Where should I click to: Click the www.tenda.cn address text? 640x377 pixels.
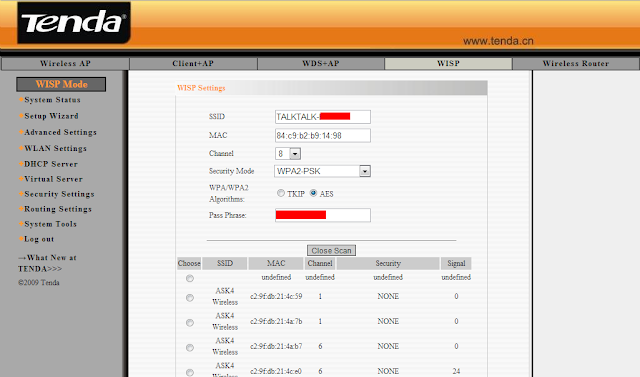pyautogui.click(x=498, y=41)
